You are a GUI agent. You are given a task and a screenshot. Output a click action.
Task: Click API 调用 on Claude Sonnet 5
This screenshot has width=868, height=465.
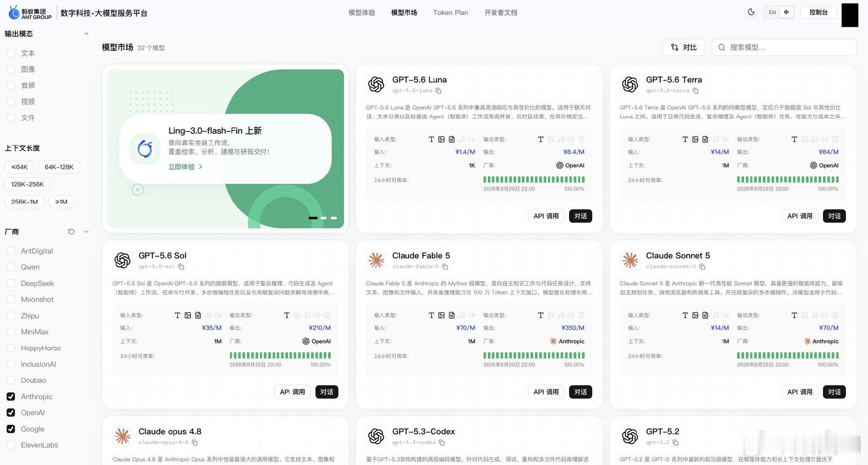click(x=800, y=392)
